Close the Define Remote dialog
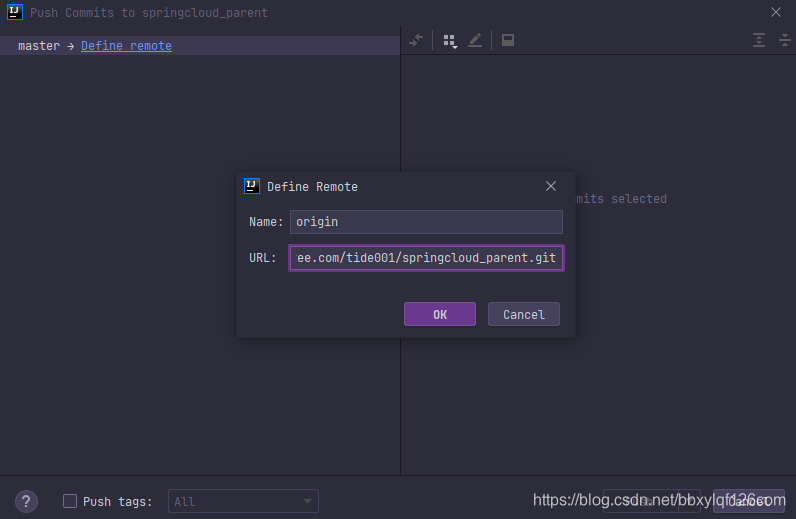The height and width of the screenshot is (519, 796). point(551,186)
